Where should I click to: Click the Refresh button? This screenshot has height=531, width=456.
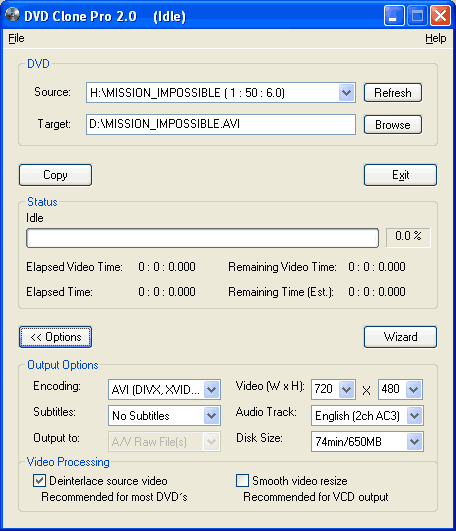[393, 92]
